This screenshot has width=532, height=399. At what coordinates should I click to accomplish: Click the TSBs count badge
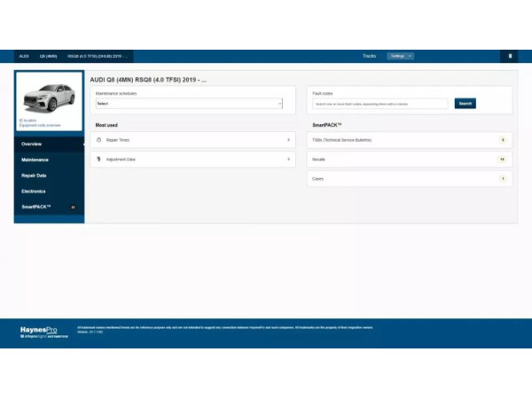tap(502, 140)
